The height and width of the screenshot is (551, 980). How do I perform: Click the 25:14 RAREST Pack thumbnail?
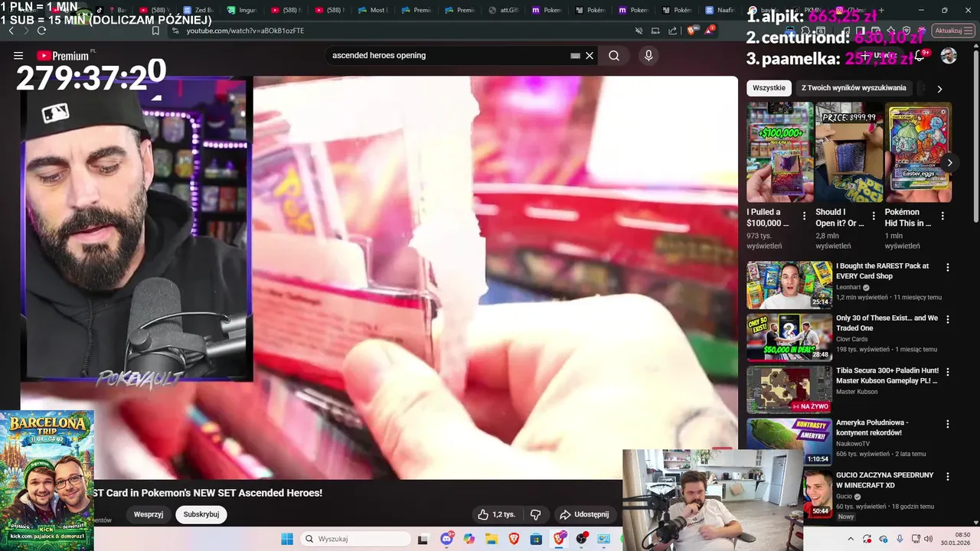pyautogui.click(x=789, y=285)
